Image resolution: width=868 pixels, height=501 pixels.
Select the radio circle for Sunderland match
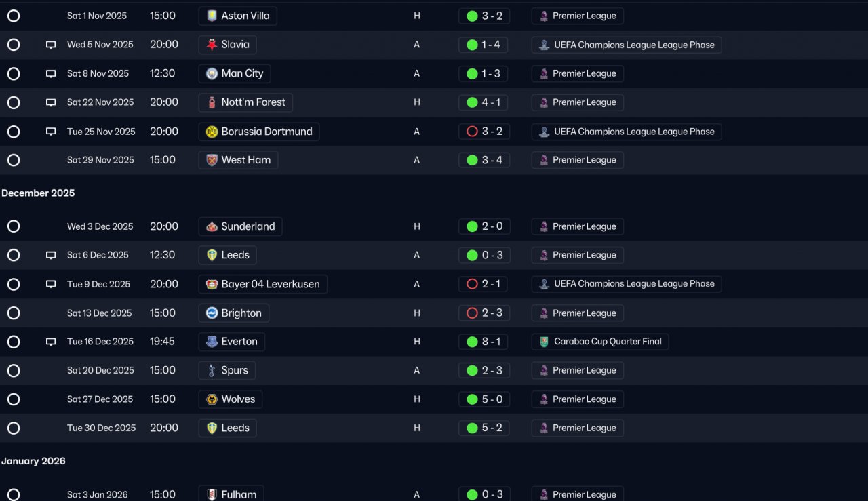pos(14,226)
